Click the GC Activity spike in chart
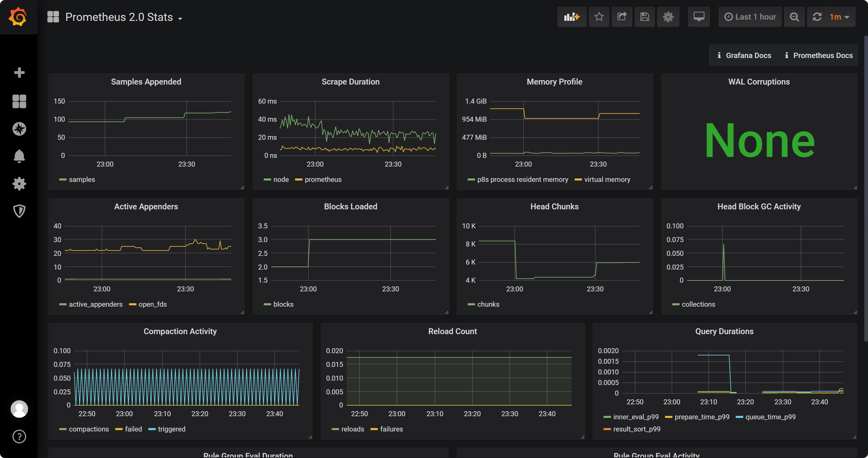Screen dimensions: 868x458 click(723, 262)
